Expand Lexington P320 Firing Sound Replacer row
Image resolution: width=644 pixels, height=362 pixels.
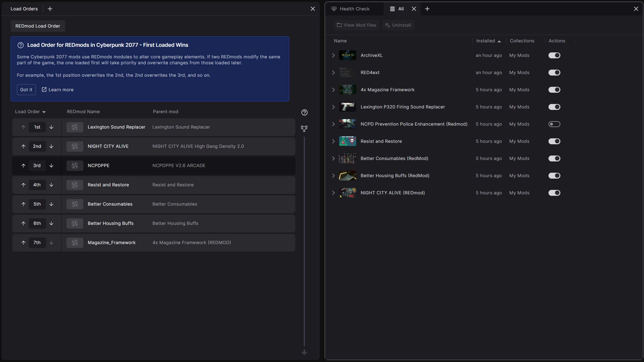click(333, 107)
